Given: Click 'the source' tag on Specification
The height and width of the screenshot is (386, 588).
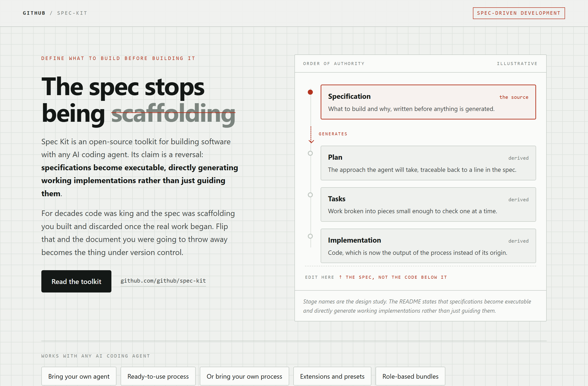Looking at the screenshot, I should [514, 97].
